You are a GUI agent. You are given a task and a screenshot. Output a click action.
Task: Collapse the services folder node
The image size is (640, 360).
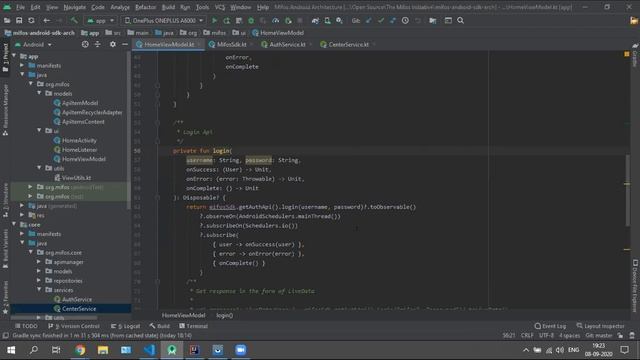point(40,290)
